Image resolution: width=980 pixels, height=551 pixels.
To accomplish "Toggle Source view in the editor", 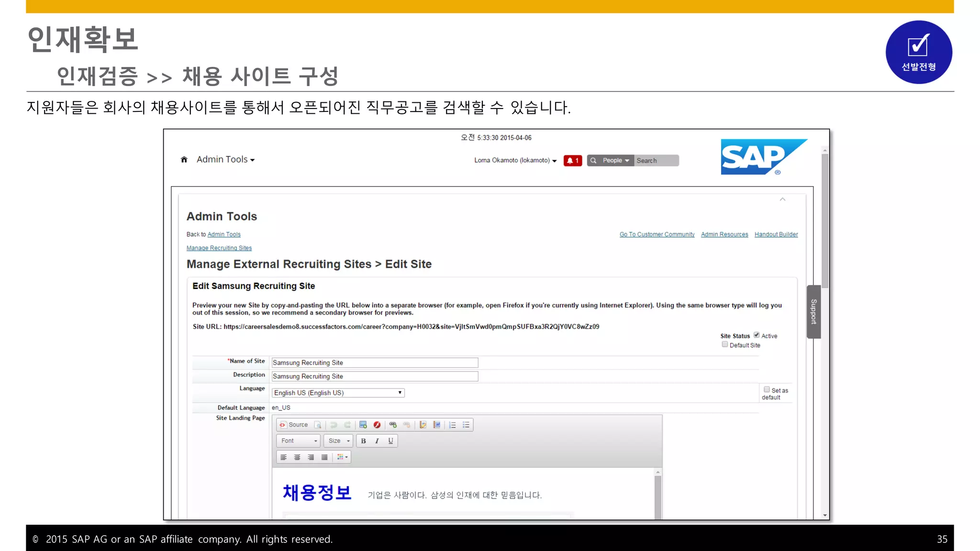I will tap(294, 425).
